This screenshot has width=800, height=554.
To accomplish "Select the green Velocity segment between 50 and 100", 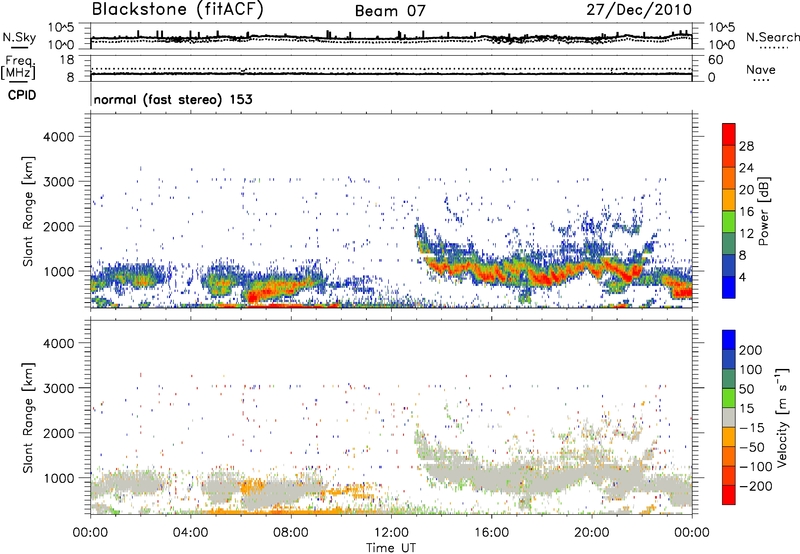I will coord(729,379).
